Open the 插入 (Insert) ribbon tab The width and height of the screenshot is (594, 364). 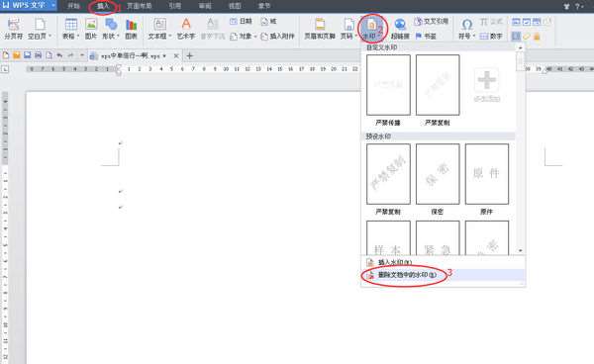103,6
